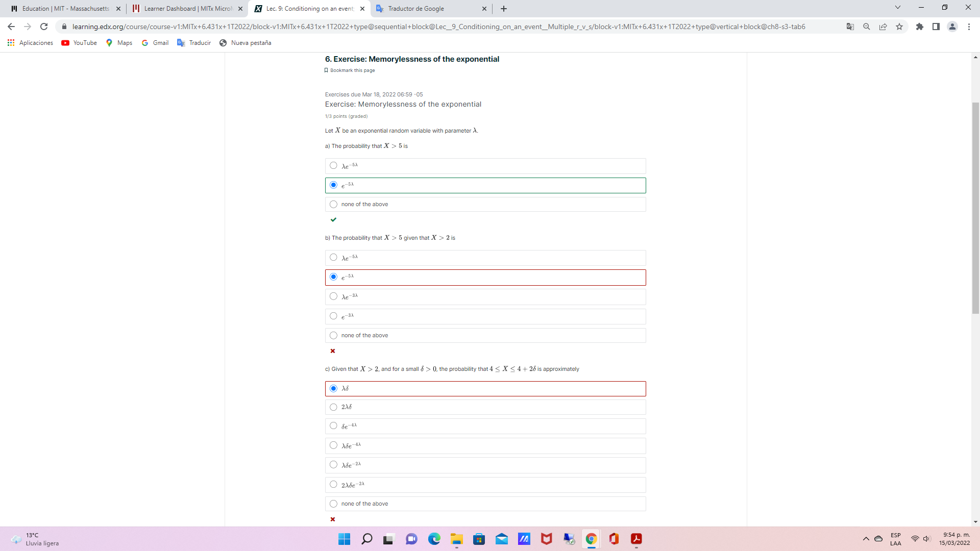Open the YouTube bookmark
Screen dimensions: 980x551
pyautogui.click(x=79, y=43)
